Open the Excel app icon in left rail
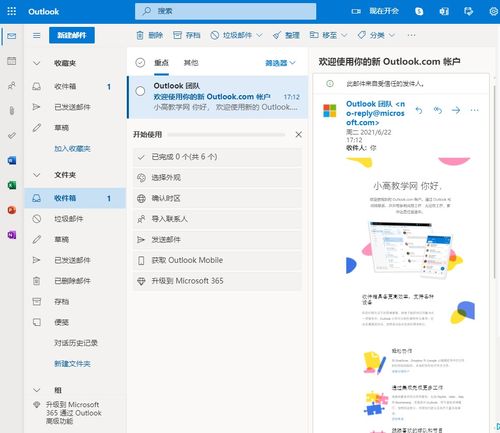This screenshot has height=433, width=500. 12,185
